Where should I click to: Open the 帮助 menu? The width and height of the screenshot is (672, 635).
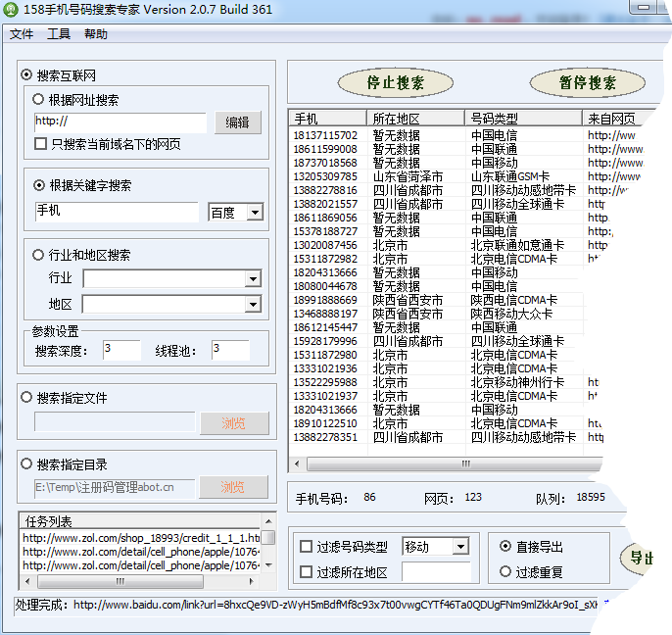[x=96, y=34]
